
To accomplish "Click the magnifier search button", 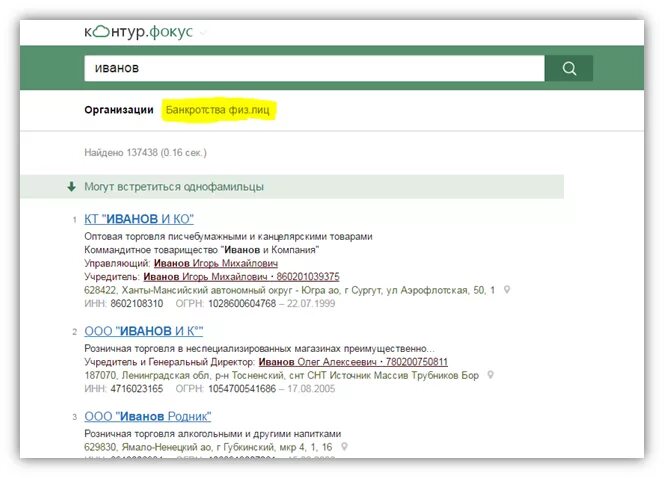I will point(569,68).
